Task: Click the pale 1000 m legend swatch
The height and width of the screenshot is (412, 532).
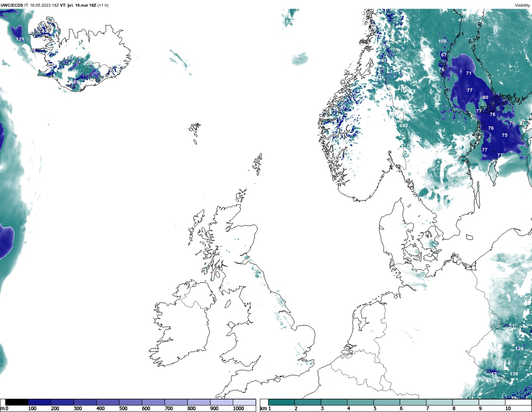Action: tap(244, 402)
